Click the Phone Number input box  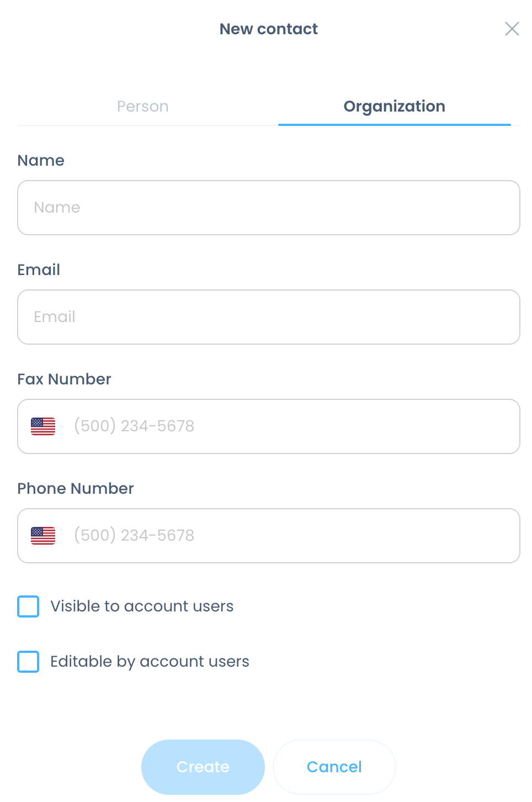point(292,536)
